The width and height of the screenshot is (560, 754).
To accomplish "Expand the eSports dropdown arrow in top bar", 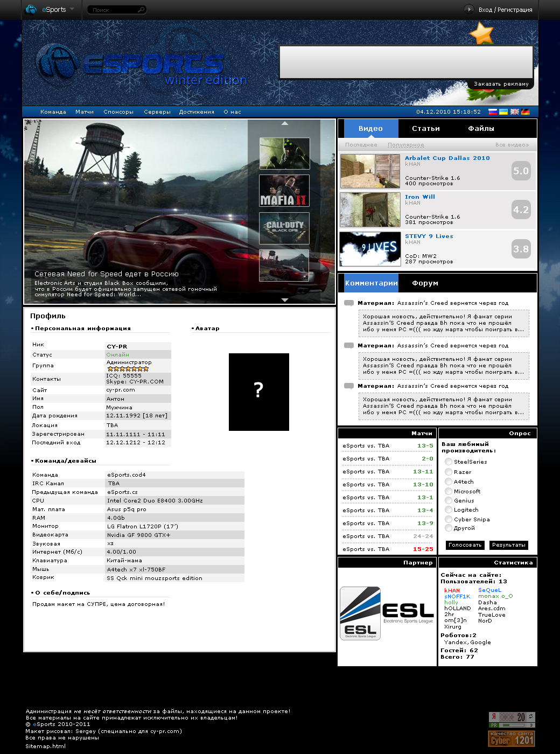I will [72, 9].
